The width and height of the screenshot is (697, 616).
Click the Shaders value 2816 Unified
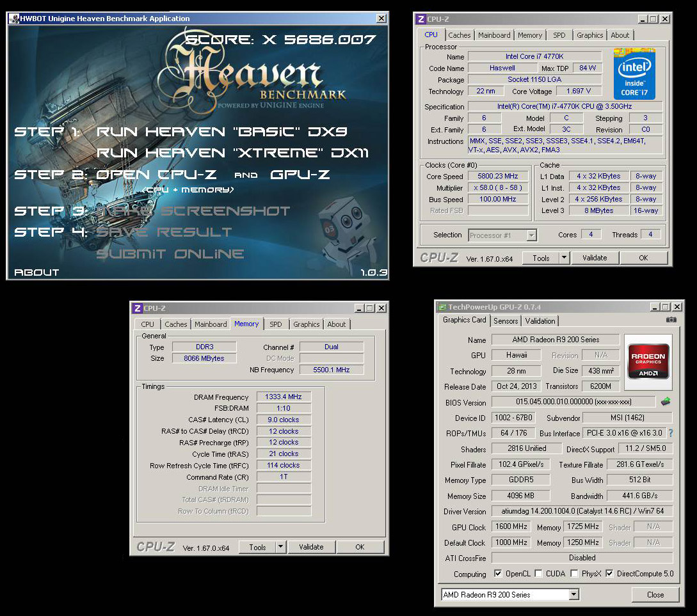click(x=527, y=448)
